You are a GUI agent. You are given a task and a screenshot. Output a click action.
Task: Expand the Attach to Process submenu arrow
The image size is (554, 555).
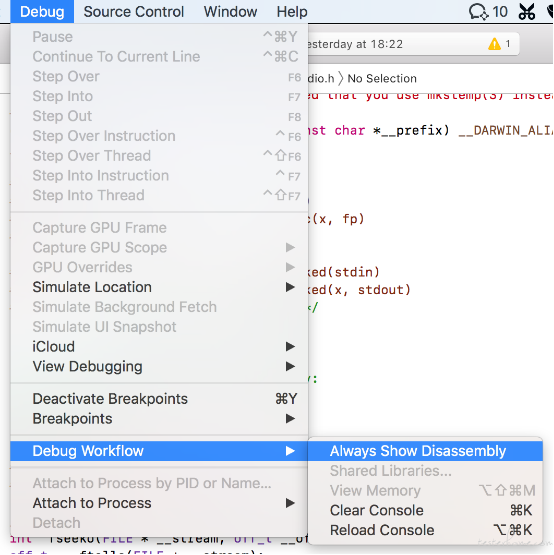click(x=290, y=503)
